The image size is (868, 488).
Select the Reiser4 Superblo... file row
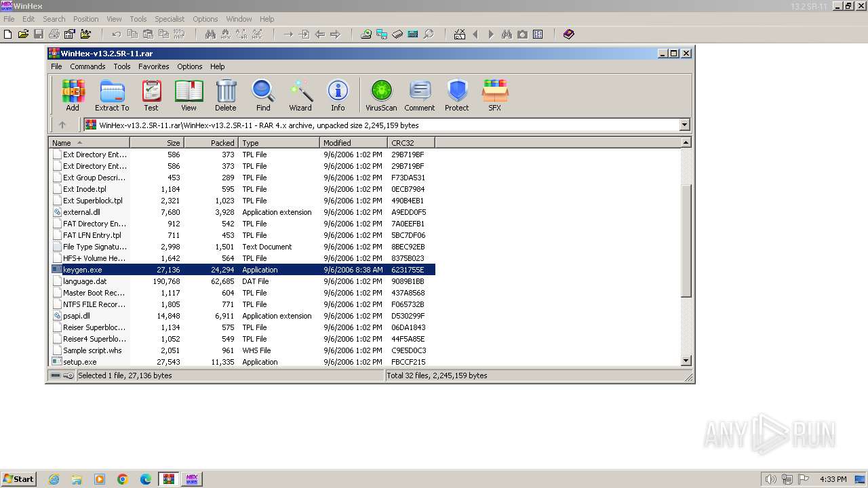coord(243,339)
